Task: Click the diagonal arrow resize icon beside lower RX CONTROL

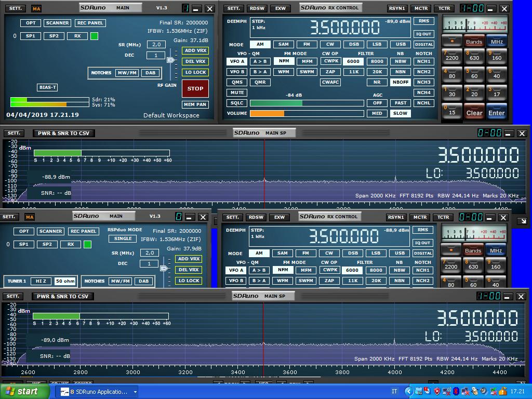Action: click(523, 221)
